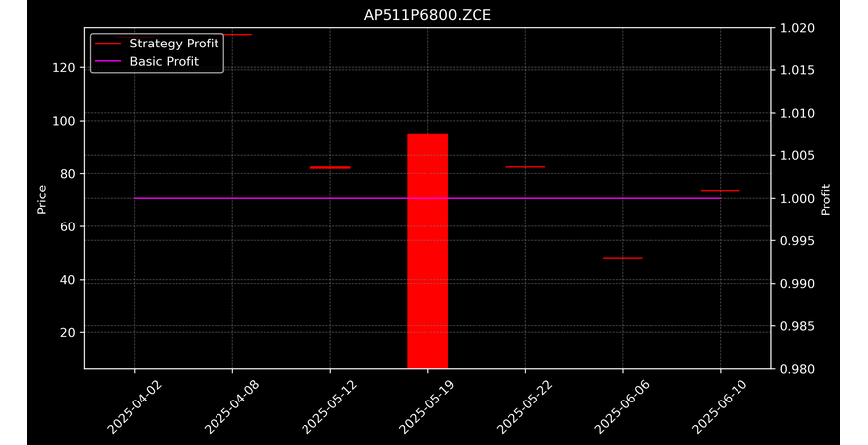
Task: Click the 1.020 tick on Profit axis
Action: 797,28
